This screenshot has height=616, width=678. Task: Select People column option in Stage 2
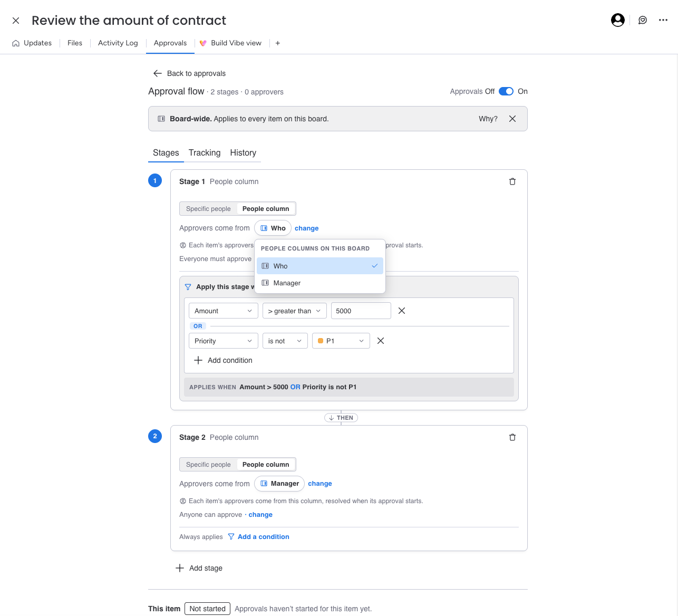coord(266,465)
